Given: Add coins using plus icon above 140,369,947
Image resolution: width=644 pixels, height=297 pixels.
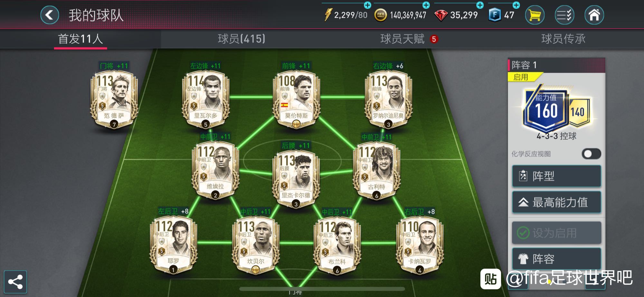Looking at the screenshot, I should click(426, 5).
